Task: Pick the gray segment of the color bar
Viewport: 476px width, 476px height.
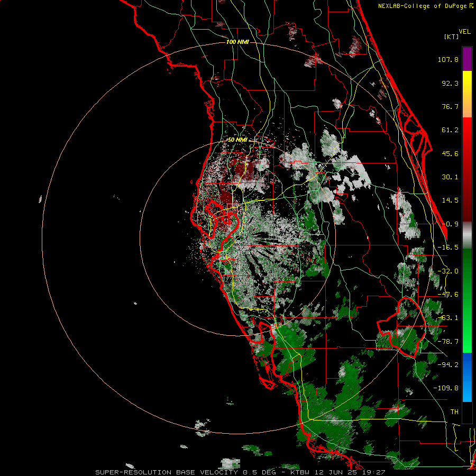Action: [x=467, y=235]
